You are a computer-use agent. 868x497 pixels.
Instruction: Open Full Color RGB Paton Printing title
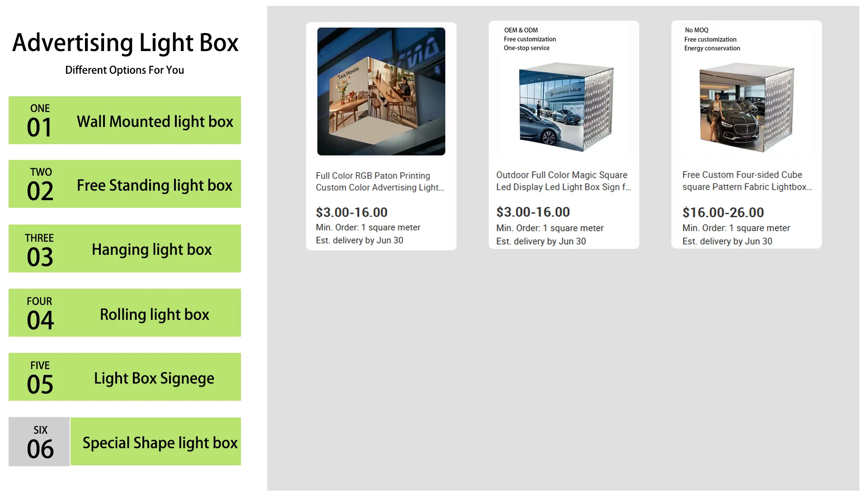pos(380,181)
